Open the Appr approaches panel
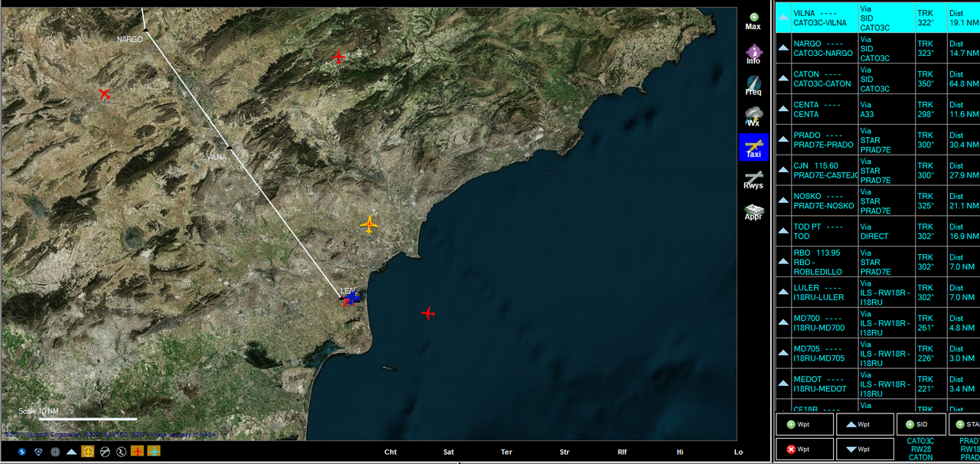This screenshot has width=980, height=464. coord(753,211)
